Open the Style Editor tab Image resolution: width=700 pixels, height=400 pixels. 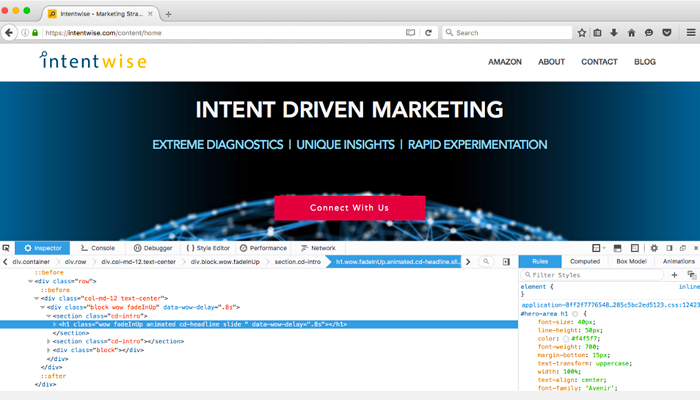208,248
